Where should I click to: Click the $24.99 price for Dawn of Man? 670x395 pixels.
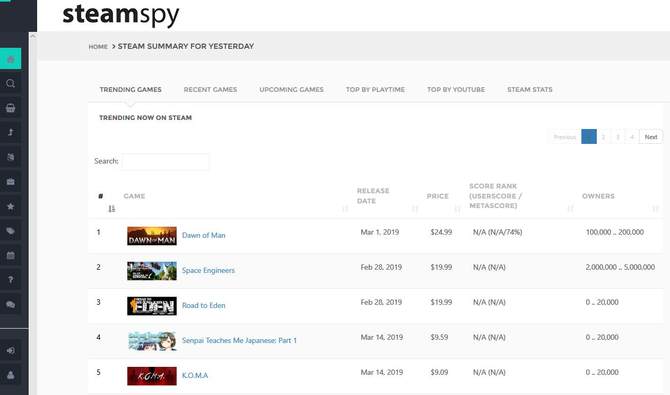441,232
